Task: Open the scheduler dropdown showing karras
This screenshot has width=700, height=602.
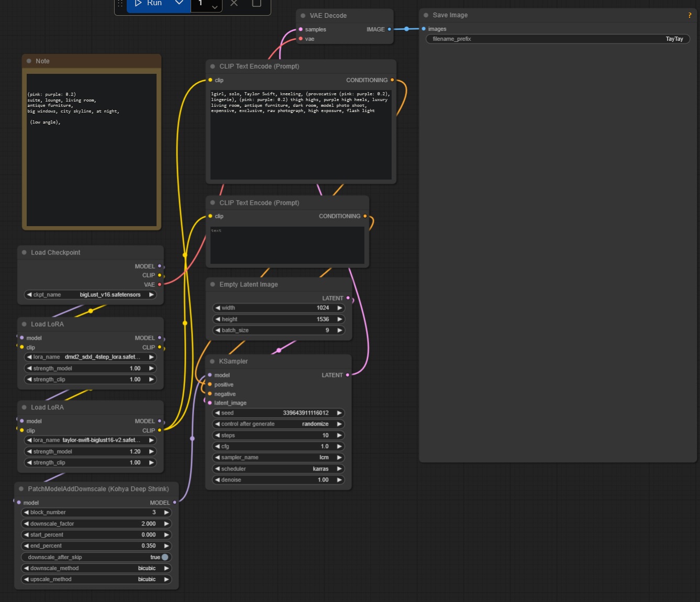Action: point(279,469)
